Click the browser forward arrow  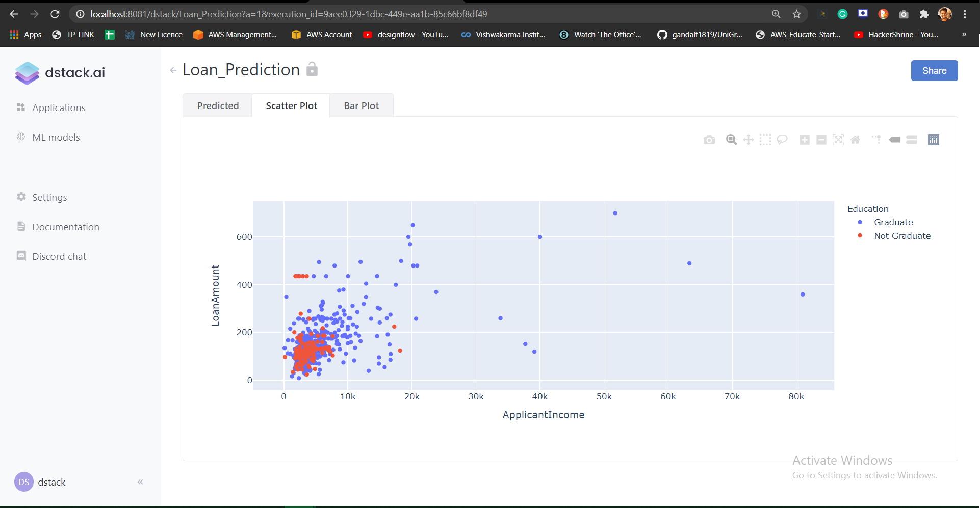click(34, 14)
